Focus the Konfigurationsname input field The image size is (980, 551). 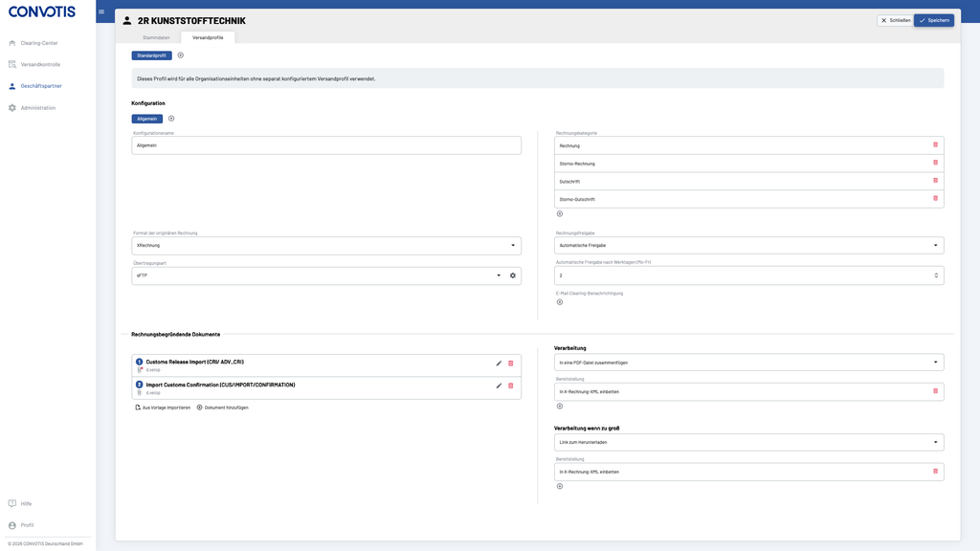(x=326, y=145)
